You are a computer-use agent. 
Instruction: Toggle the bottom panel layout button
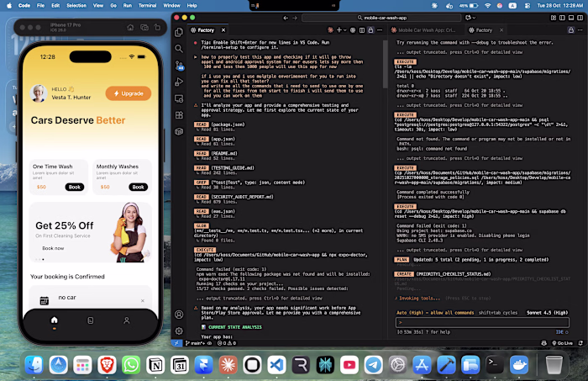pos(571,18)
